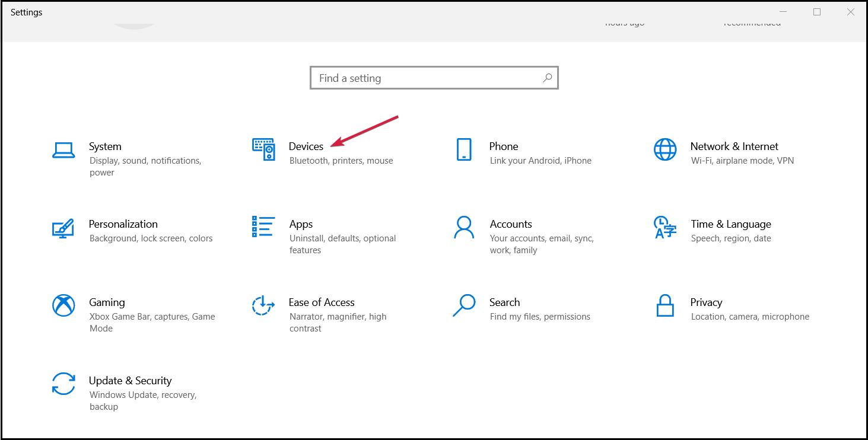Click 'Link your Android, iPhone' description
868x440 pixels.
pos(540,161)
